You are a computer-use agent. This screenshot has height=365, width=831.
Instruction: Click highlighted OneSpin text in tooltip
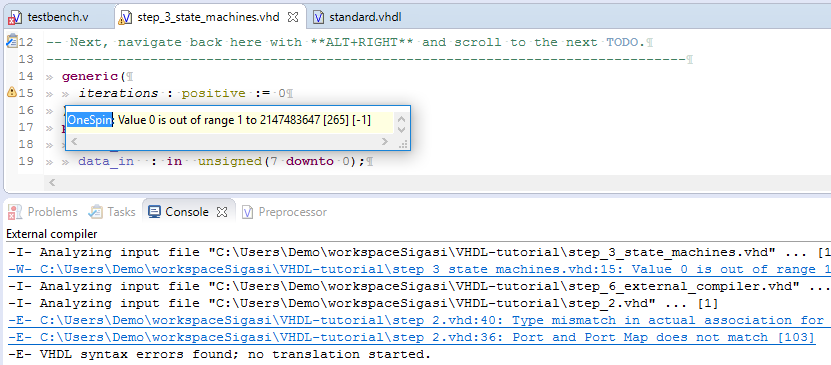(x=90, y=120)
